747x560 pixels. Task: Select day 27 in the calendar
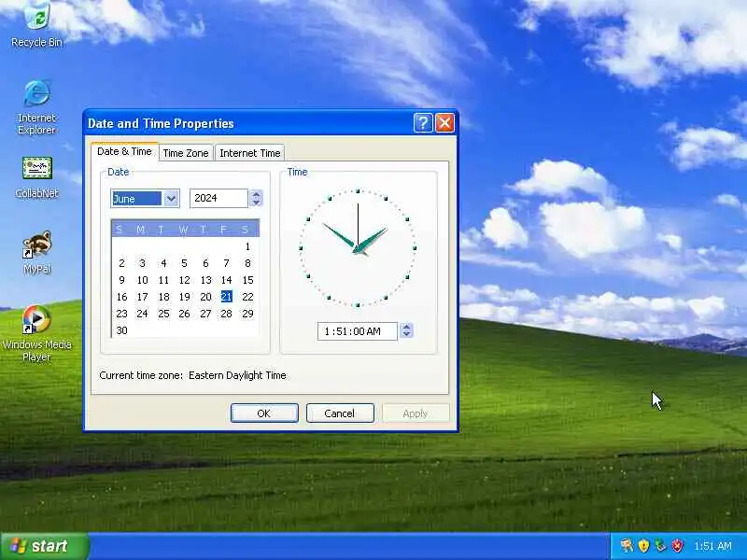coord(205,314)
